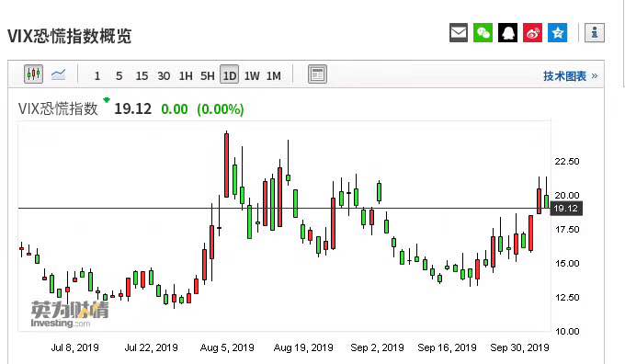The height and width of the screenshot is (364, 625).
Task: Share on WeChat using the green icon
Action: (483, 33)
